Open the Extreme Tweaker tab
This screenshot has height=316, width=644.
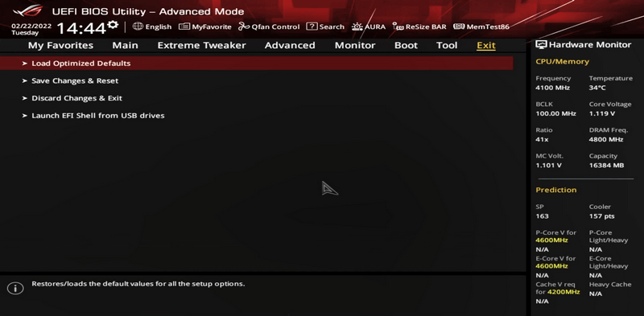[202, 46]
